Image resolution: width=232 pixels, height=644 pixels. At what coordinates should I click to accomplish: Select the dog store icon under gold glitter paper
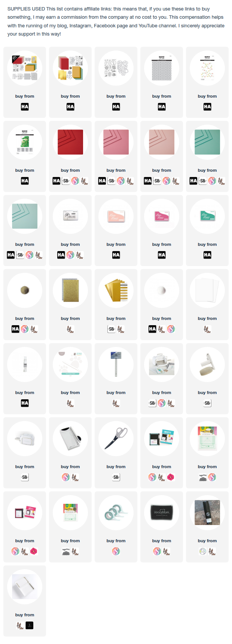tap(70, 329)
